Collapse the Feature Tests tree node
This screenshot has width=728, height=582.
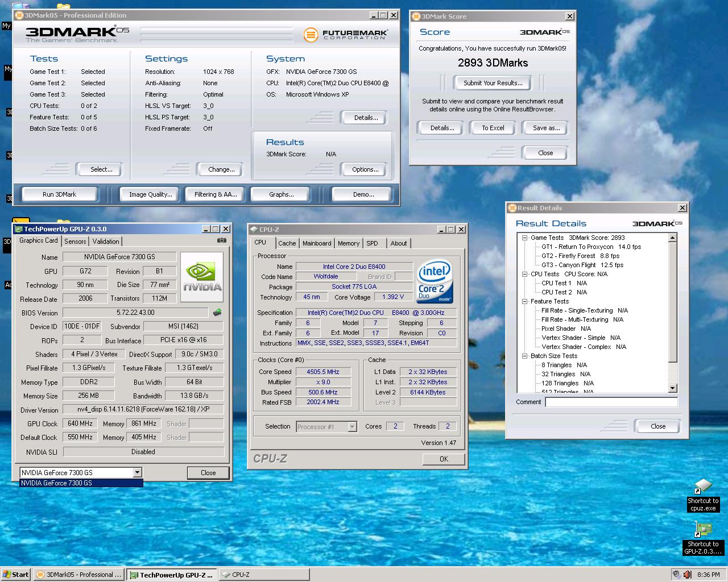[524, 301]
